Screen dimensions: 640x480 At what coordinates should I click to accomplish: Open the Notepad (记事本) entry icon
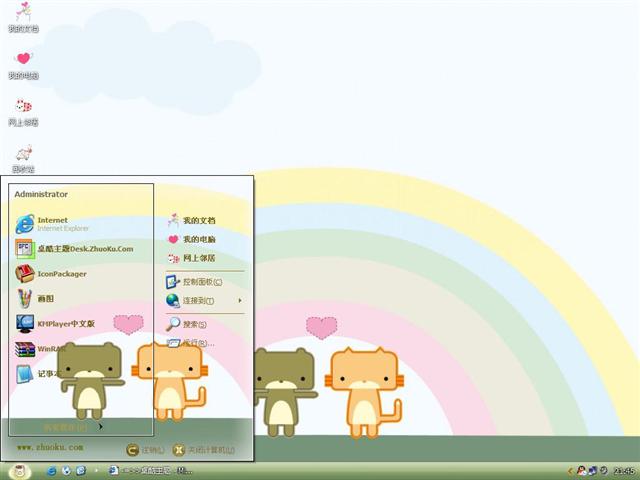click(24, 374)
